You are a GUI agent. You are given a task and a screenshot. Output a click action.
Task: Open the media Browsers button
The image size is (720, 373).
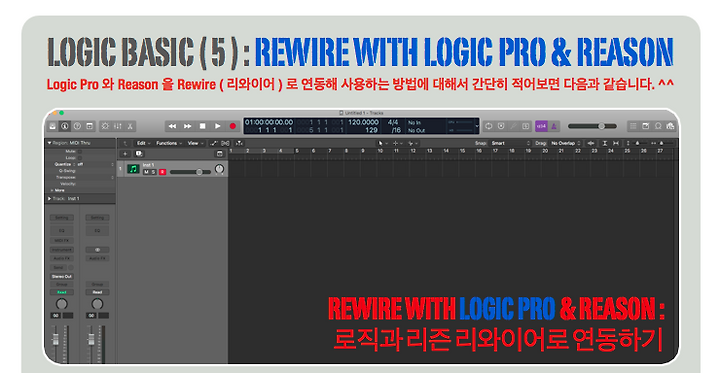(x=670, y=126)
